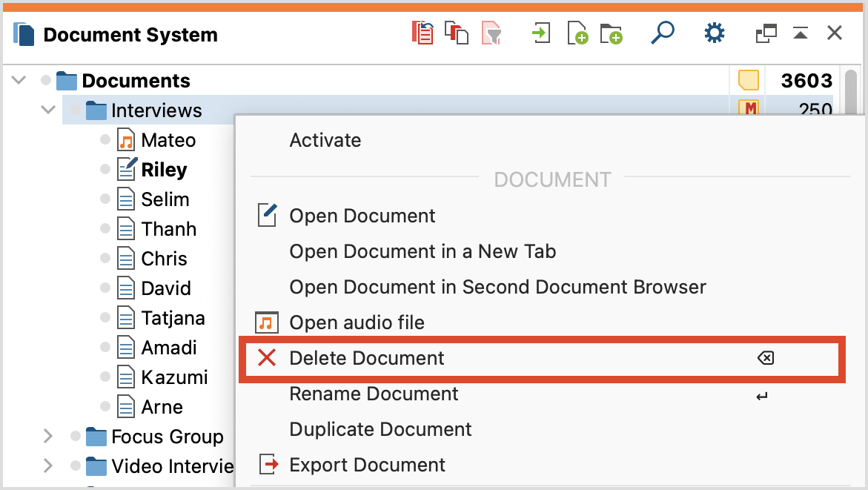The width and height of the screenshot is (868, 490).
Task: Open the yellow memo icon beside the 3603 count
Action: 746,80
